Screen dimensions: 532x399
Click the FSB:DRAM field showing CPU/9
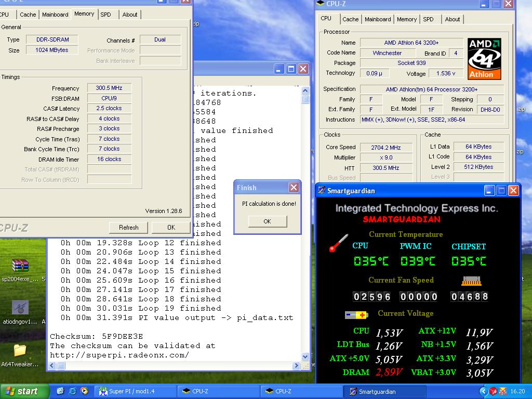109,98
